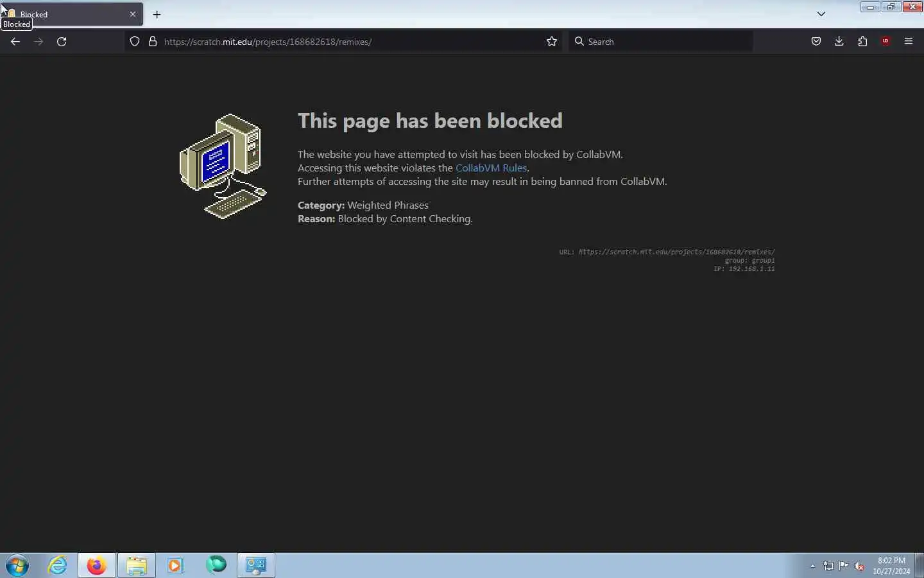Click the 'This page has been blocked' heading
This screenshot has width=924, height=578.
click(430, 121)
